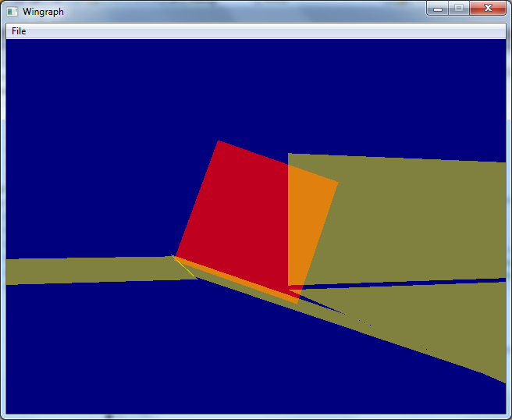Minimize the Wingraph window
512x420 pixels.
point(438,8)
